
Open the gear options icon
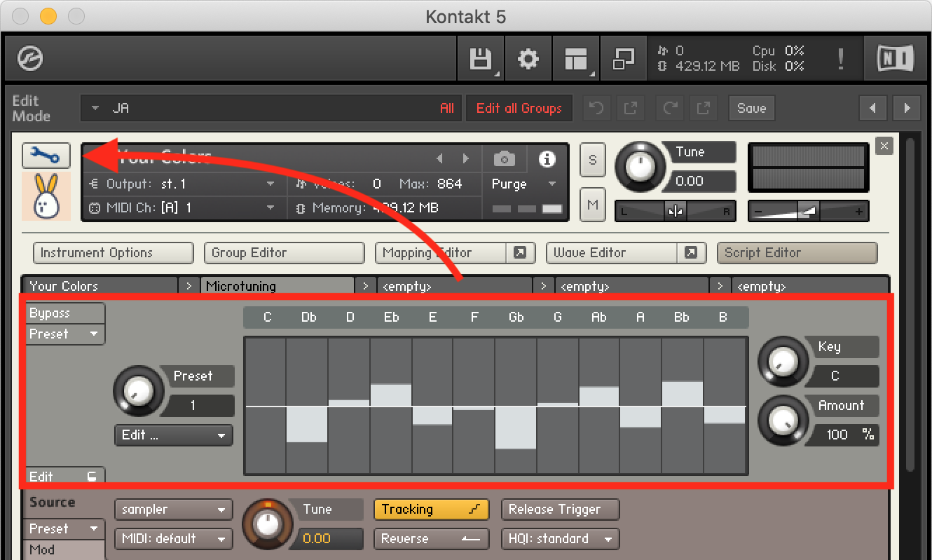click(528, 59)
